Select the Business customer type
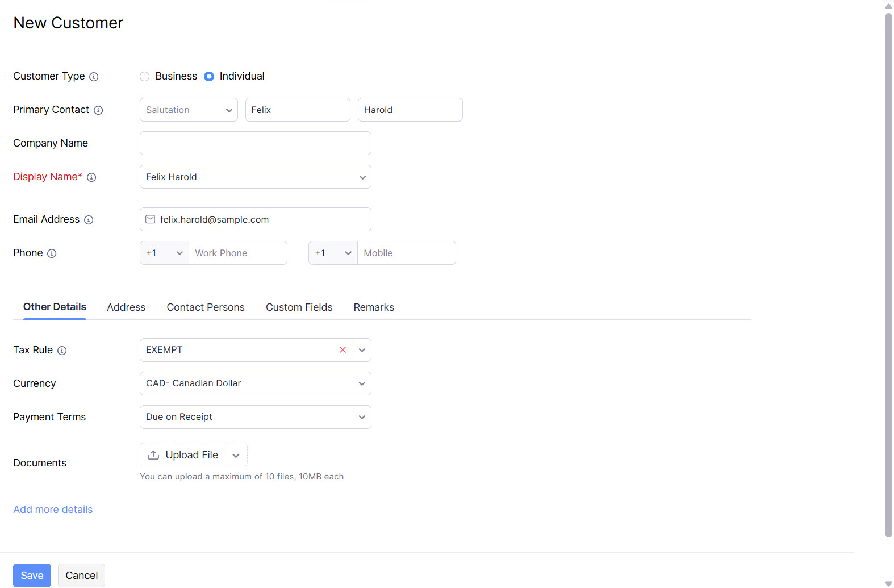This screenshot has height=588, width=894. pyautogui.click(x=145, y=76)
